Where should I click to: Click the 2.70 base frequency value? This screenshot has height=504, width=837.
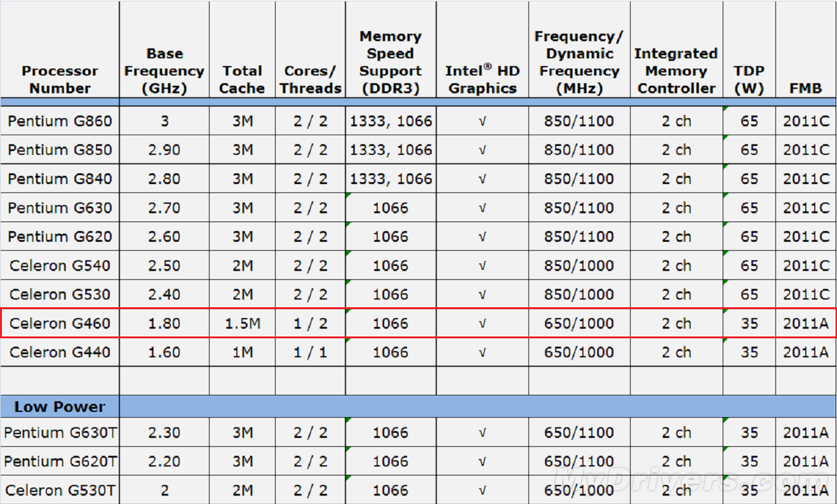pyautogui.click(x=164, y=208)
